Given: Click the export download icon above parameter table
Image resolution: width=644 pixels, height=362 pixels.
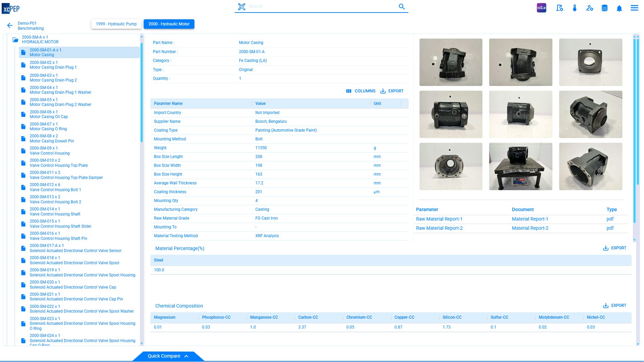Looking at the screenshot, I should (x=383, y=91).
